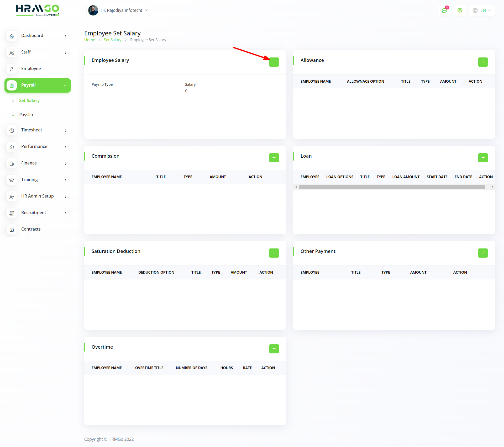Add a new Allowance entry
This screenshot has width=504, height=447.
(483, 62)
